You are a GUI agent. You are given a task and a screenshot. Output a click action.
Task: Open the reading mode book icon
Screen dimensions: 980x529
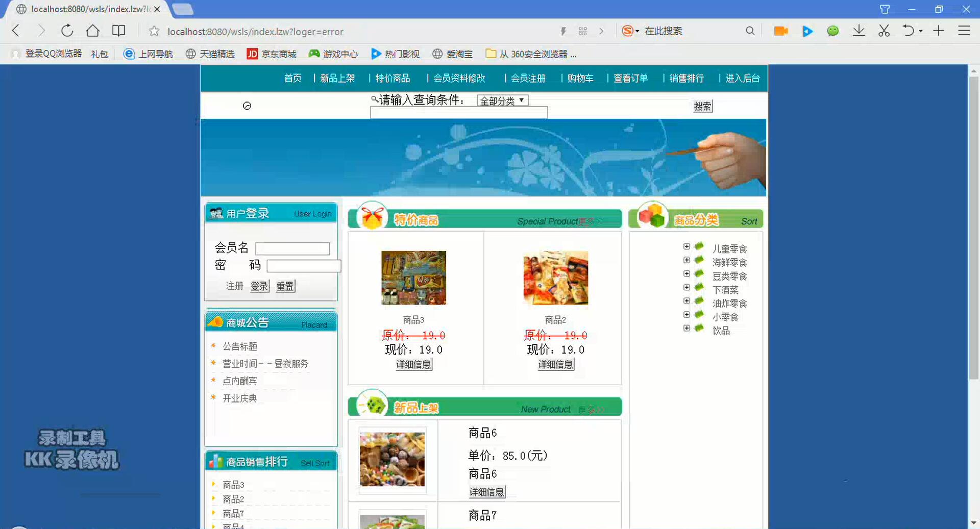118,31
